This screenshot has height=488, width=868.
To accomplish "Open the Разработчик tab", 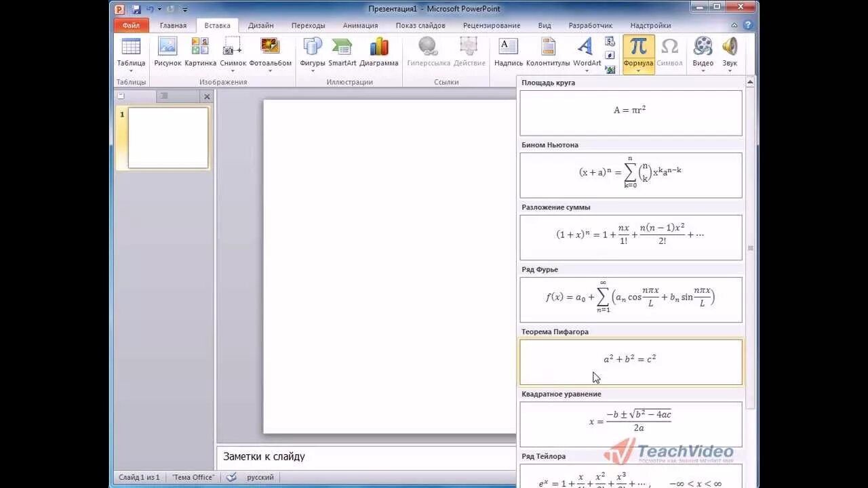I will pos(590,26).
